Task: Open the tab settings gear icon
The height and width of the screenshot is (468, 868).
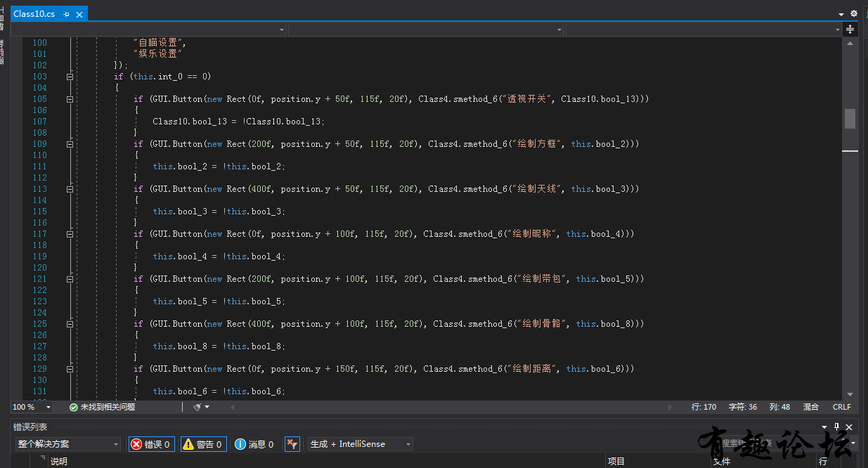Action: (x=854, y=13)
